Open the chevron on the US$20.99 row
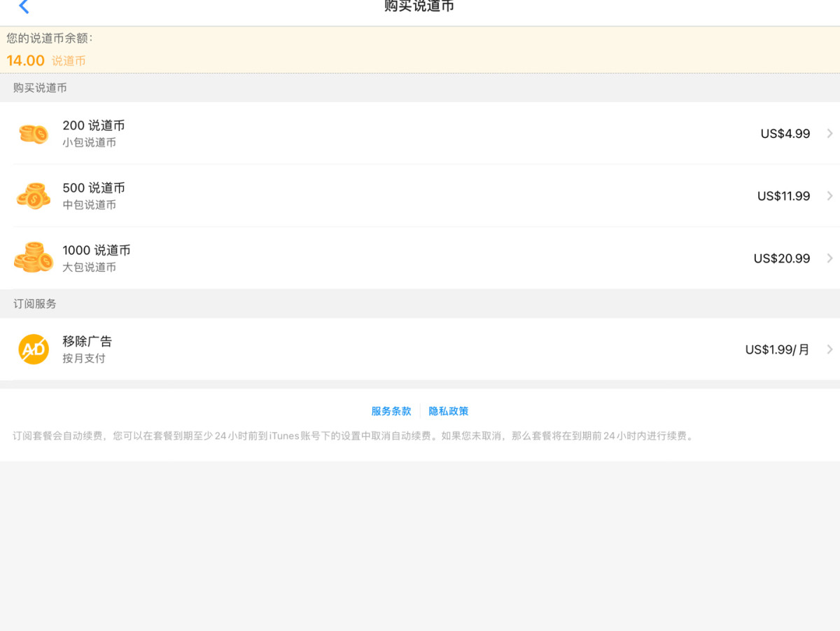The height and width of the screenshot is (631, 840). [x=829, y=258]
